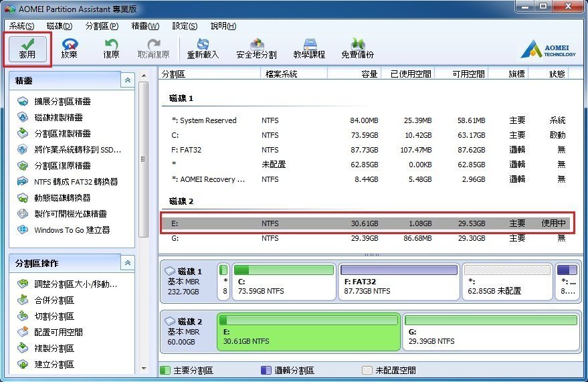Sort by the 可用空間 column header
The width and height of the screenshot is (588, 382).
pos(462,74)
